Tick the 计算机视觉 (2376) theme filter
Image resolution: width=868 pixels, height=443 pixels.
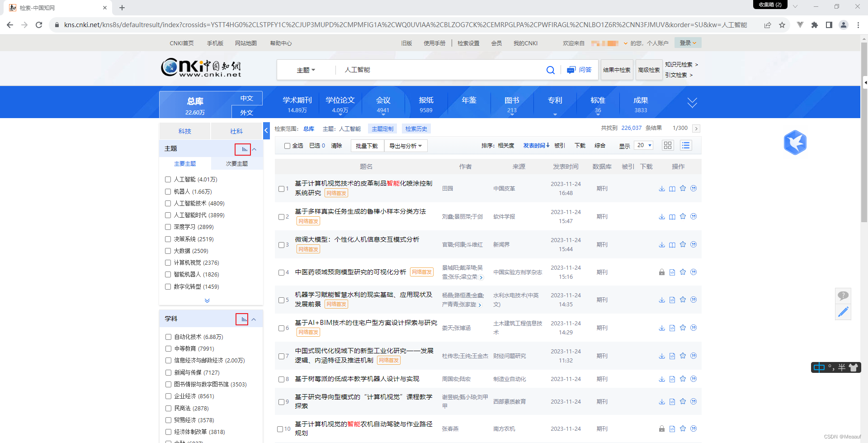(168, 263)
